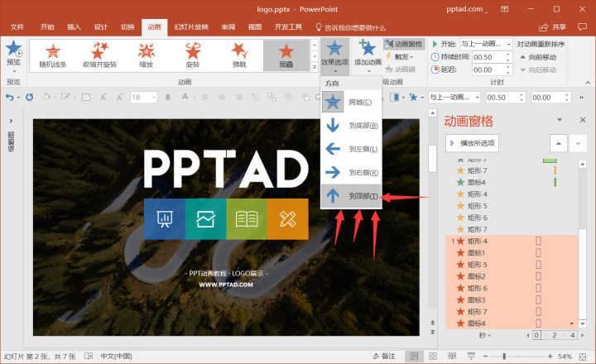Choose 到右侧(R) direction option
Viewport: 596px width, 364px height.
351,173
